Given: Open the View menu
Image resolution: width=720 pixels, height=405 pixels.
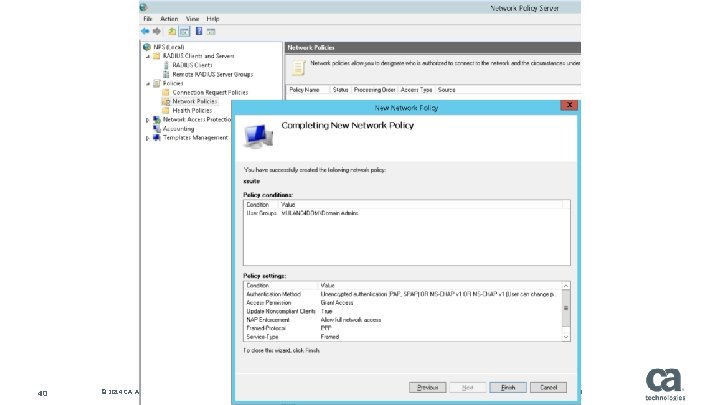Looking at the screenshot, I should (x=192, y=19).
